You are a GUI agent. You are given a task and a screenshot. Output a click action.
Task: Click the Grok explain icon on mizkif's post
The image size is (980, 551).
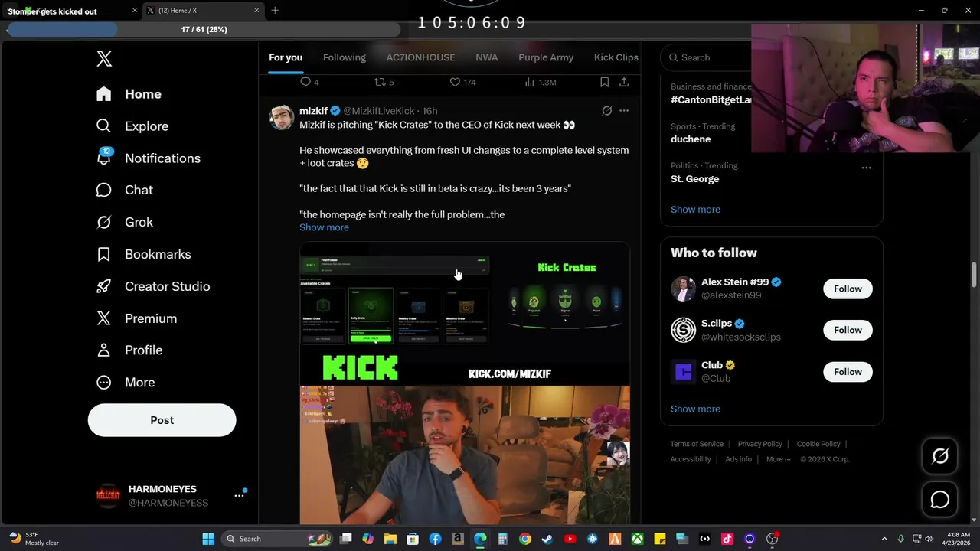pyautogui.click(x=607, y=111)
